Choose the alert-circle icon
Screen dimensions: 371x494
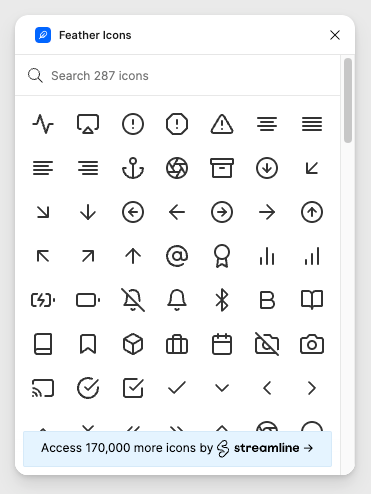133,124
